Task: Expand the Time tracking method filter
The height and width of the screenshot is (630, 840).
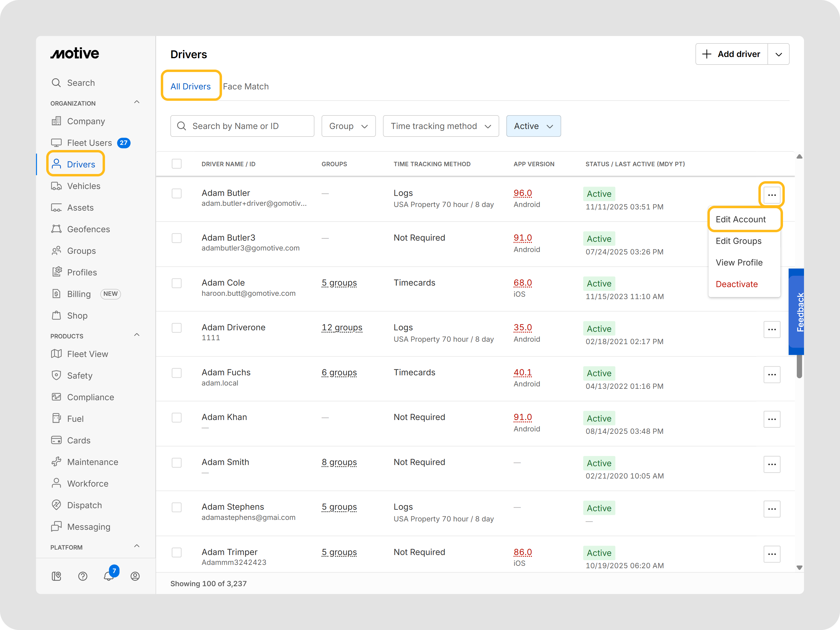Action: [440, 126]
